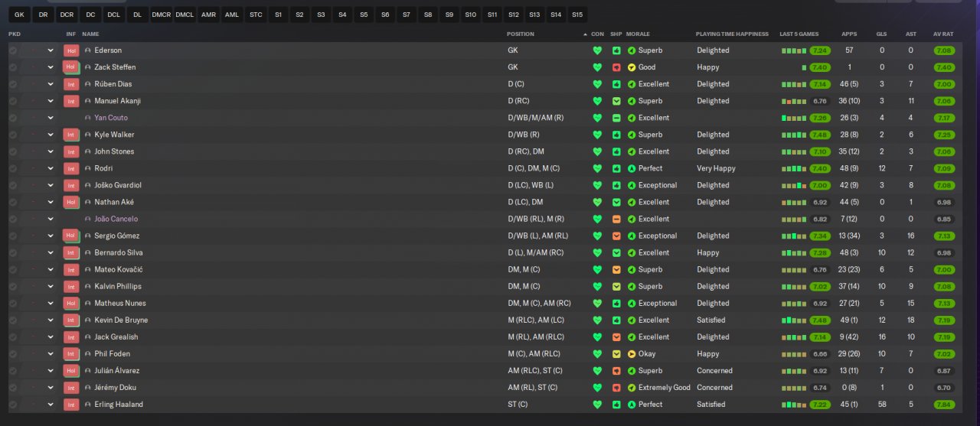
Task: Open the position dropdown arrow for Manuel Akanji
Action: click(51, 101)
